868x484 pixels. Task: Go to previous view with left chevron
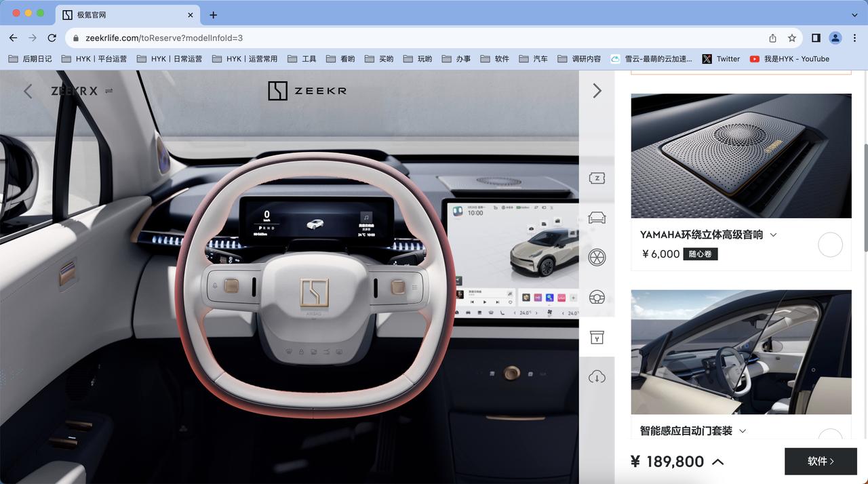point(28,91)
